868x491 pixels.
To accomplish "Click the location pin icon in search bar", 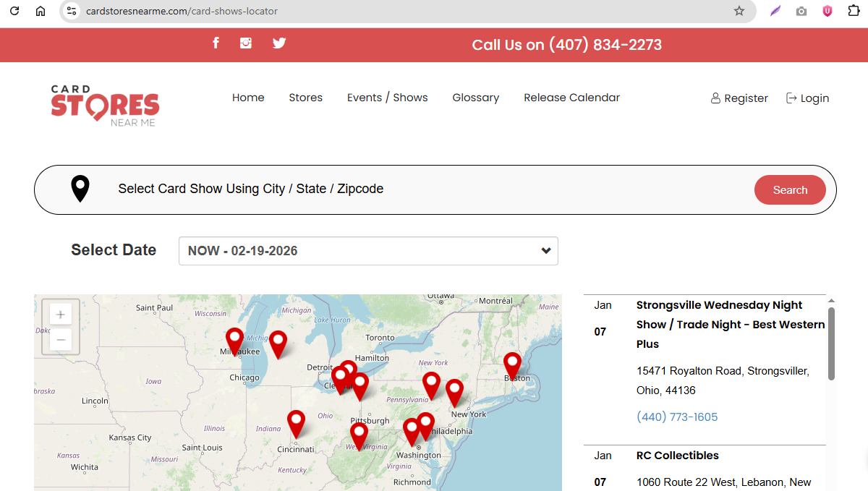I will tap(80, 189).
